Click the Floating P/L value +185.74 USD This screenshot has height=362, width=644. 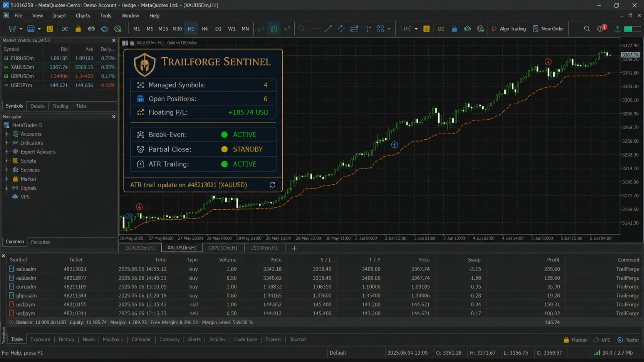pos(248,112)
